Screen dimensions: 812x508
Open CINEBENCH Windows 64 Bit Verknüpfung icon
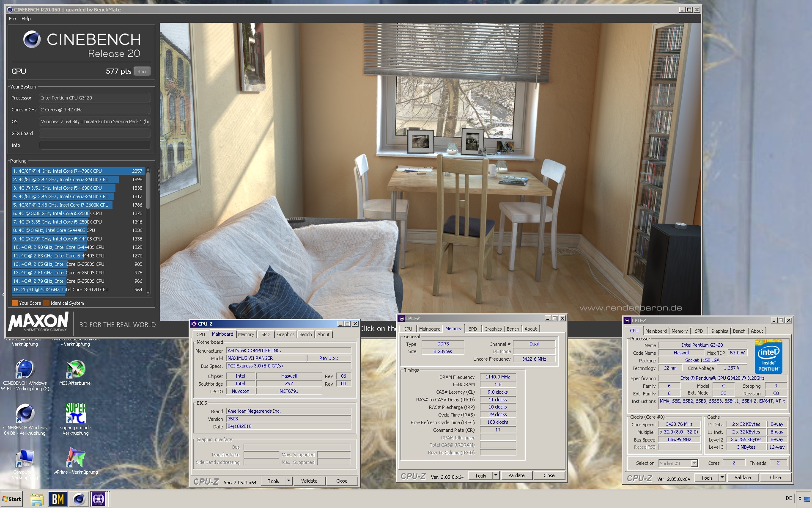[x=25, y=420]
